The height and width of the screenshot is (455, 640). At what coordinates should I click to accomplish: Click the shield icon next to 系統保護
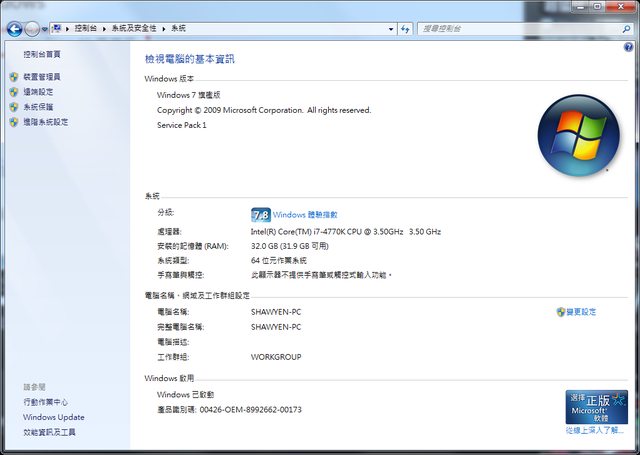[13, 107]
